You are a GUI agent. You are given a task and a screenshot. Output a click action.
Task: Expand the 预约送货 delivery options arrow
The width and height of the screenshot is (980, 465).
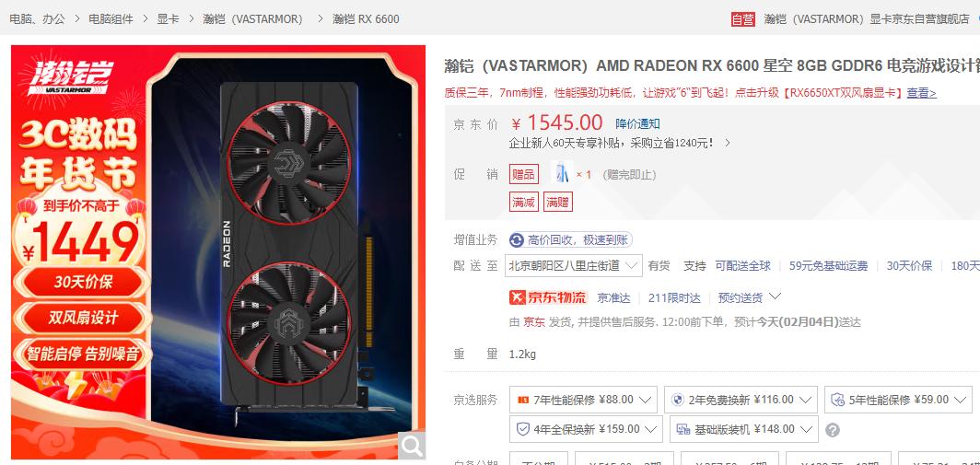pyautogui.click(x=775, y=296)
